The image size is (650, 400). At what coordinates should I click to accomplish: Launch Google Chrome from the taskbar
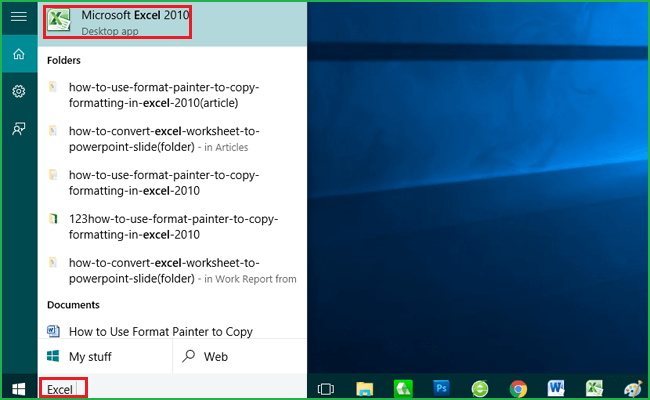pos(518,388)
